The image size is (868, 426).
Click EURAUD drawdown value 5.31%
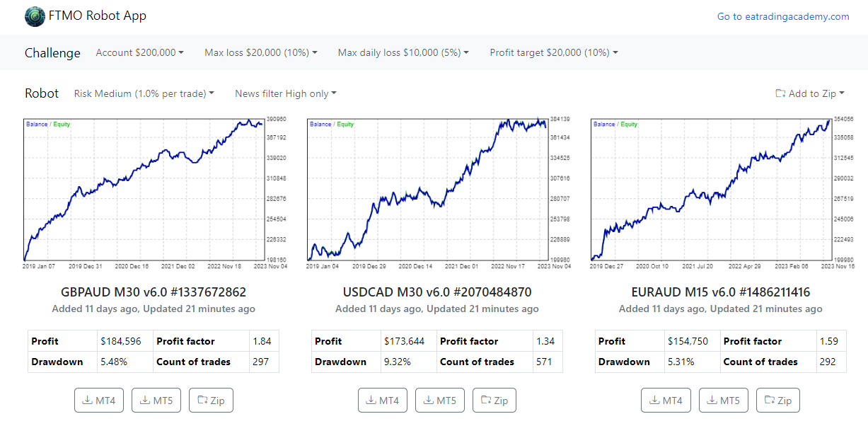click(681, 362)
